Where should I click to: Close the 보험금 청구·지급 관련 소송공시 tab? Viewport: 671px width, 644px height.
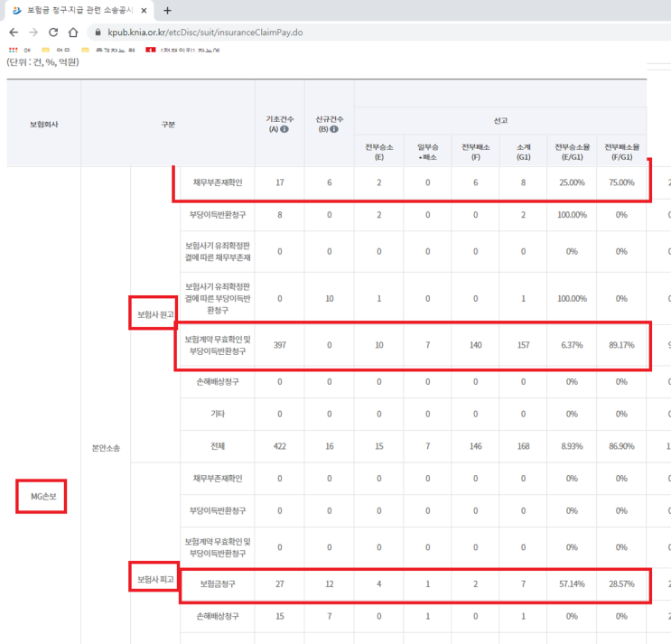[x=144, y=11]
